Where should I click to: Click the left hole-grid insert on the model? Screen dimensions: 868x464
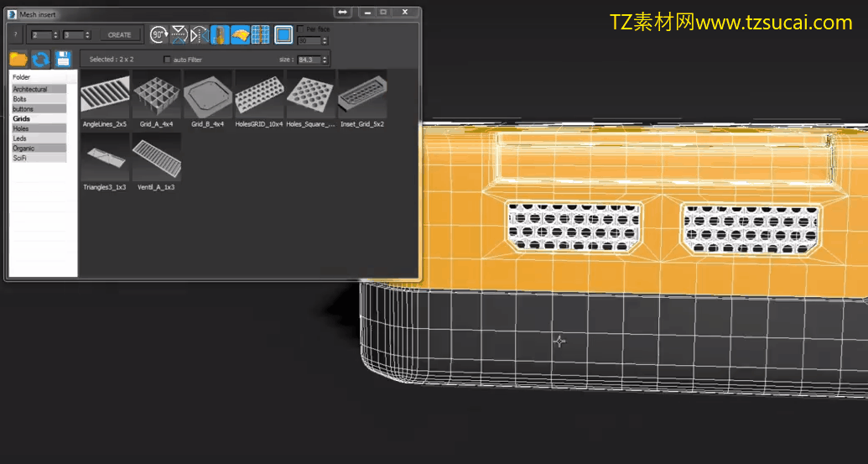574,227
